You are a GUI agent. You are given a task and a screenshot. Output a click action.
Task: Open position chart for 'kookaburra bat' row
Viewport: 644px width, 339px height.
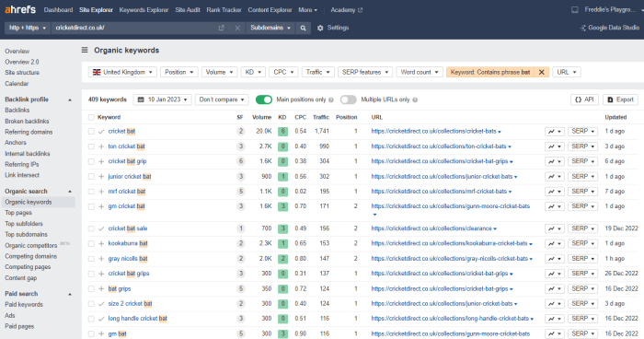pos(555,243)
